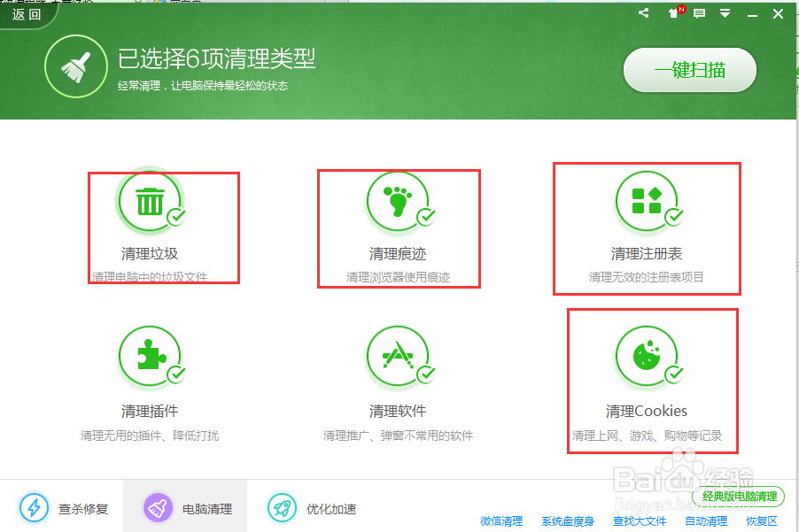799x532 pixels.
Task: Toggle the 清理Cookies selection check
Action: pos(671,373)
